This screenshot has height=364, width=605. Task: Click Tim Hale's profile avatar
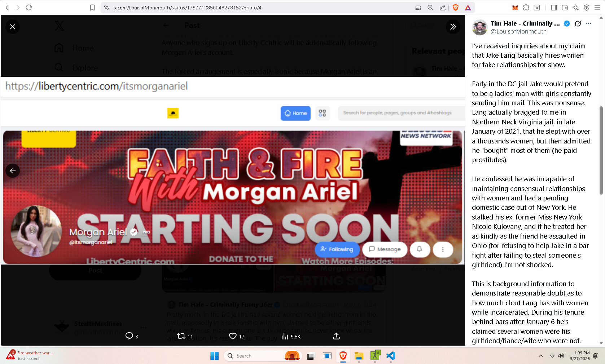480,27
